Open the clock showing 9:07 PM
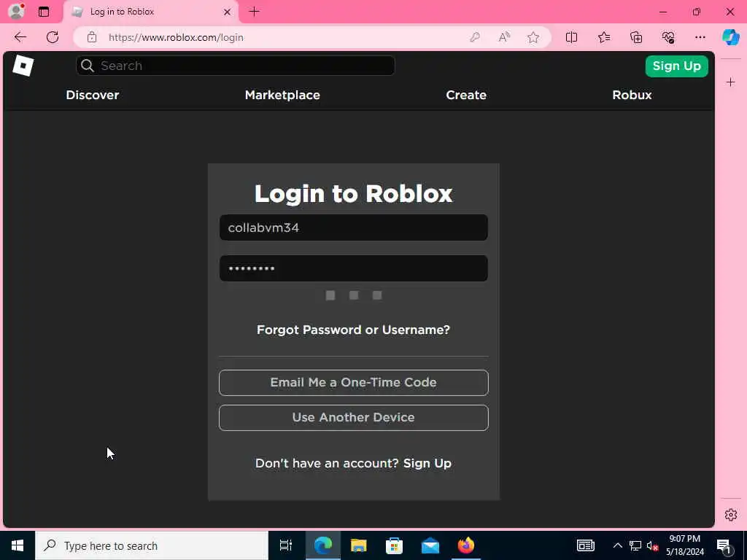The image size is (747, 560). point(684,545)
